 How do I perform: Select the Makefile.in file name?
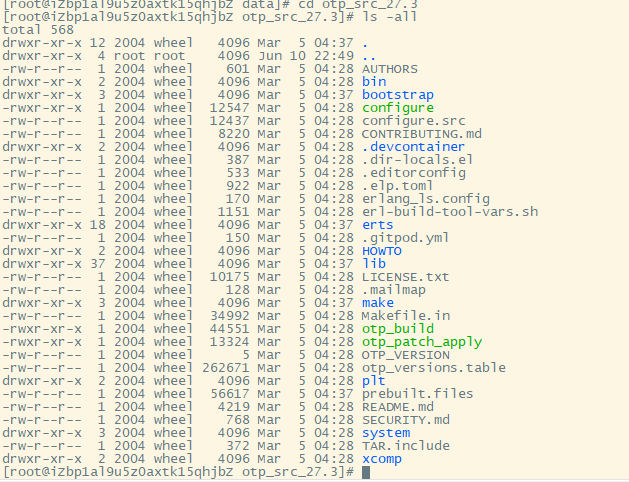pos(406,316)
